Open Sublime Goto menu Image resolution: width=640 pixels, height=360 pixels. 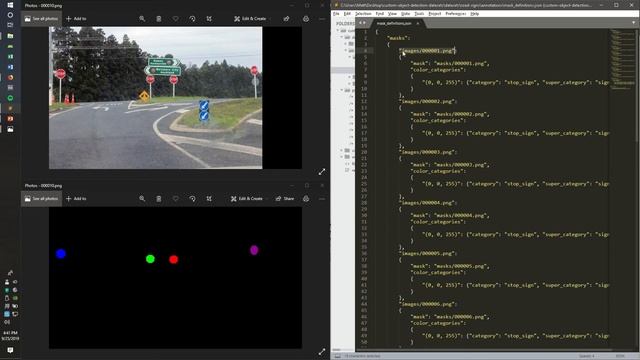click(405, 13)
